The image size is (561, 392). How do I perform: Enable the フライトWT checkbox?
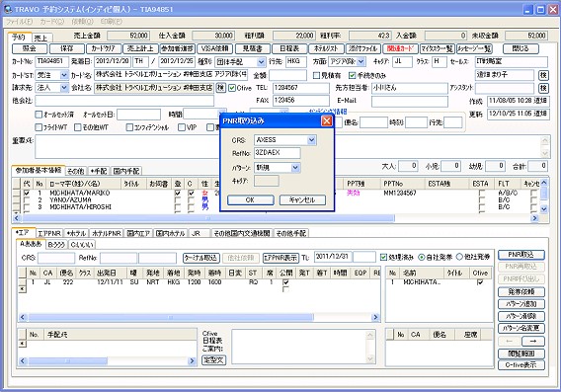(x=39, y=127)
